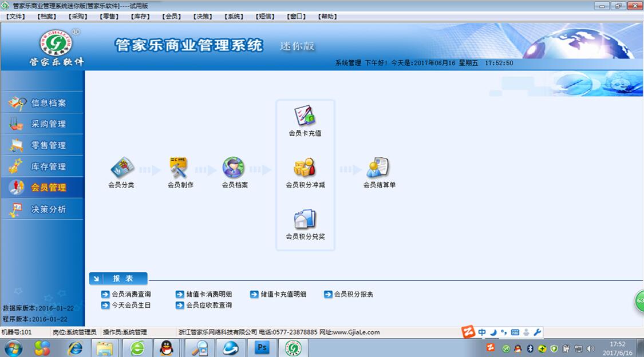Screen dimensions: 644x357
Task: Open the 【短信】 menu
Action: (265, 17)
